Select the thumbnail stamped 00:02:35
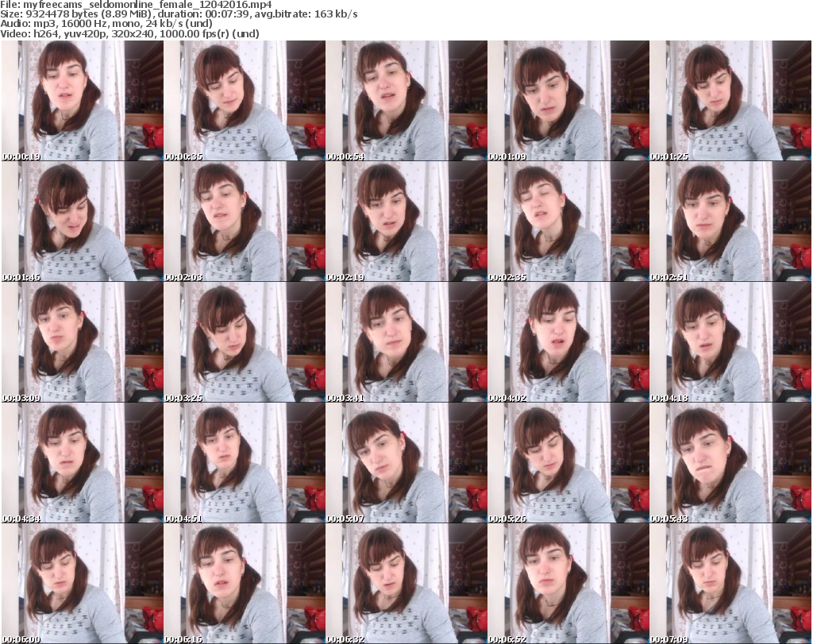 (568, 222)
